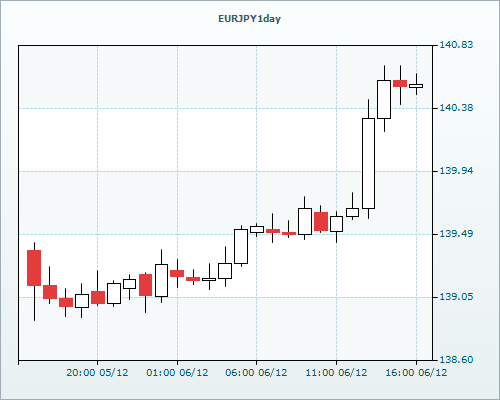
Task: Select the red candle before 11:00 06/12
Action: point(321,221)
